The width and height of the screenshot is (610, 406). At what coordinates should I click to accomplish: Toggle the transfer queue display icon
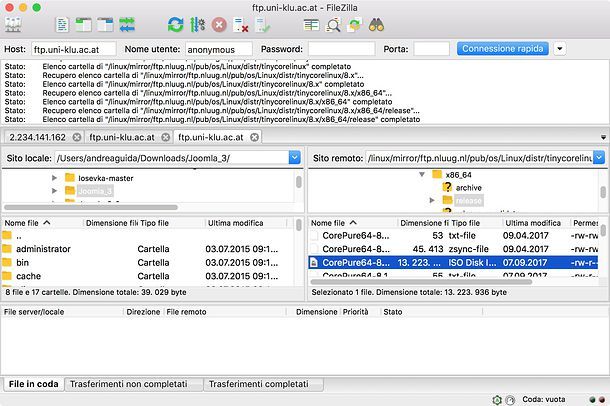[x=127, y=25]
